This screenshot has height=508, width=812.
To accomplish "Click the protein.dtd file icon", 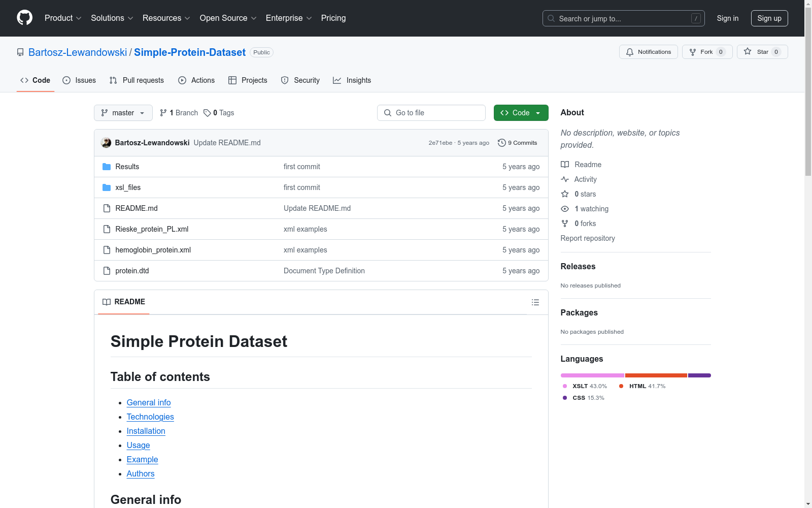I will [x=107, y=271].
